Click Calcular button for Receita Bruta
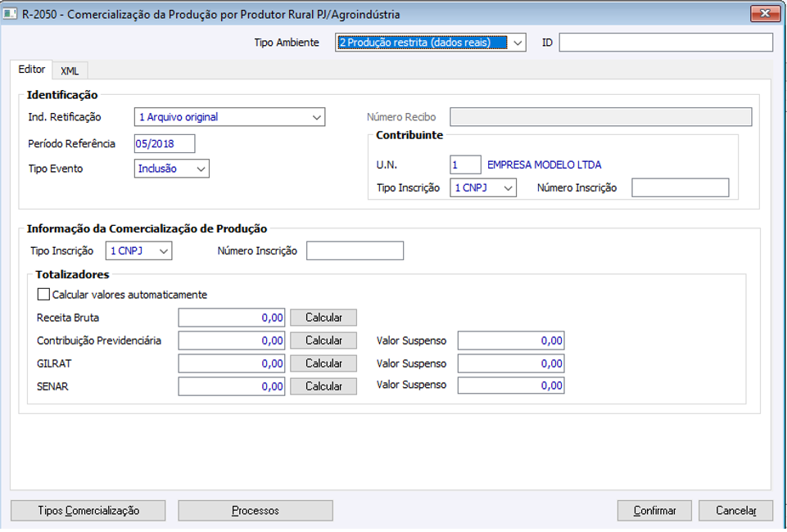The image size is (787, 532). pyautogui.click(x=323, y=318)
